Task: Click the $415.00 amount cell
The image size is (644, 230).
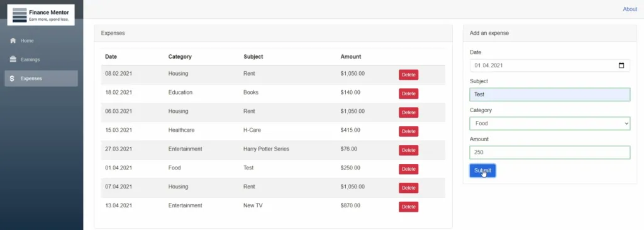Action: 350,130
